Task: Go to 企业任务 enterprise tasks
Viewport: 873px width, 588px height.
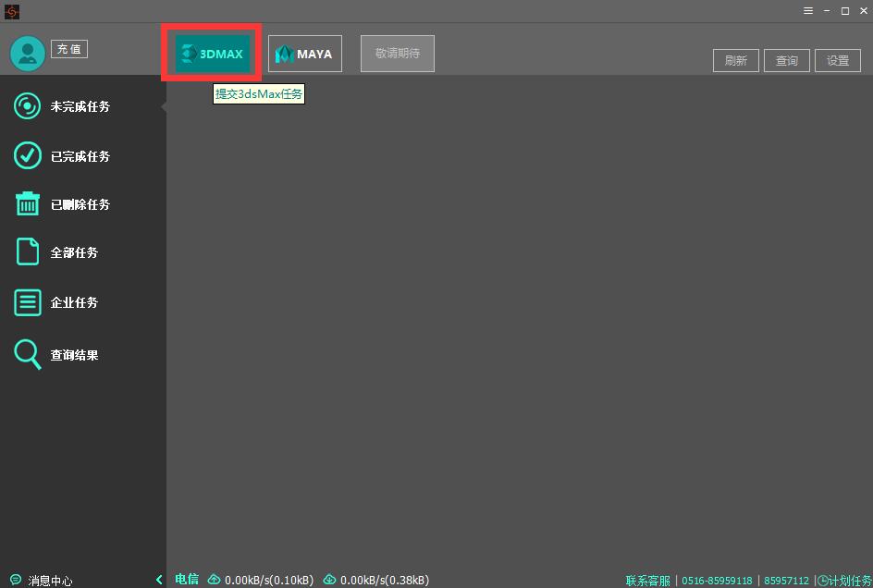Action: 74,302
